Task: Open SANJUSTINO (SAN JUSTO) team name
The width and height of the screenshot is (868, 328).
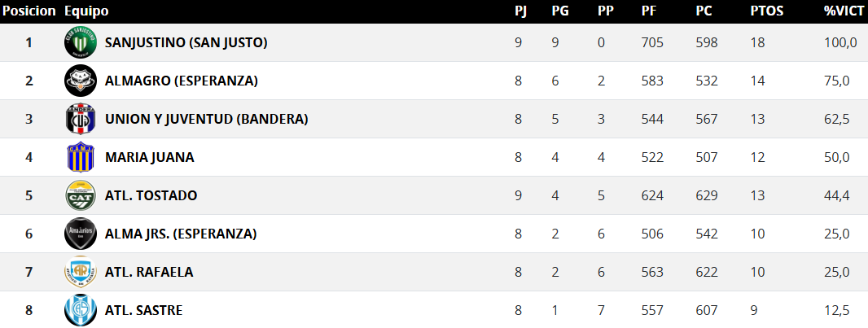Action: pos(186,42)
